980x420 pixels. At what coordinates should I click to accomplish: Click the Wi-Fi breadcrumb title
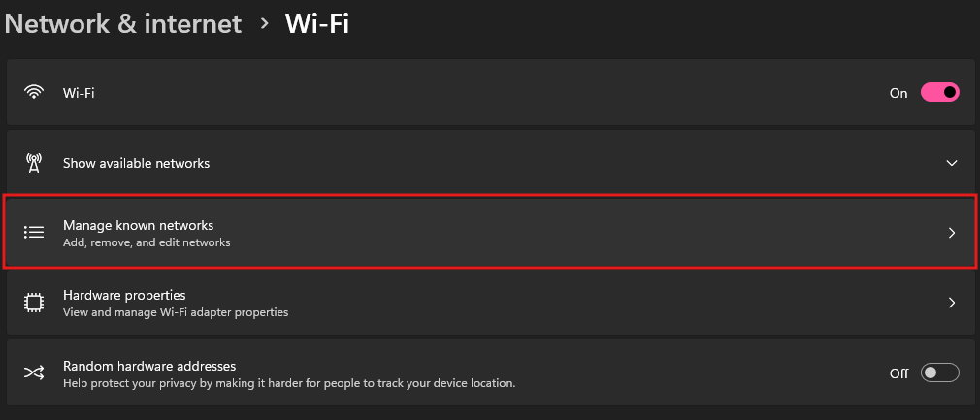click(317, 23)
